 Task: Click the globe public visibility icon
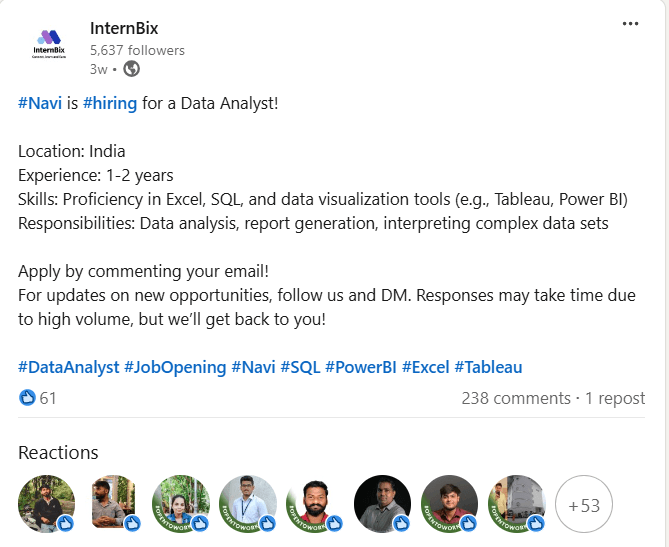pos(131,69)
